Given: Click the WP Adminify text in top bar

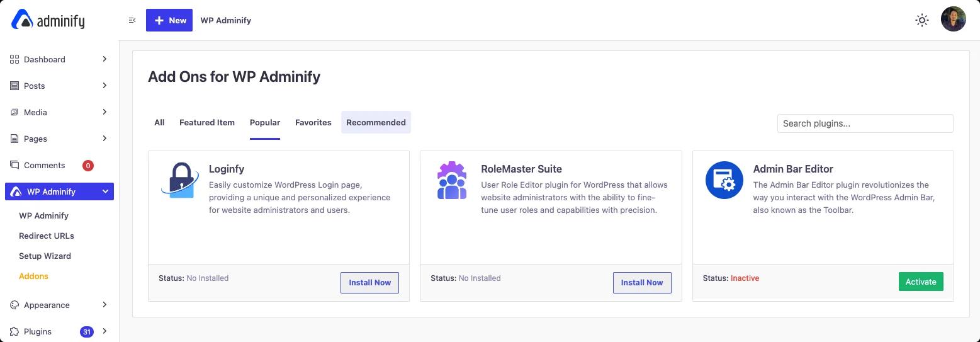Looking at the screenshot, I should (x=226, y=20).
